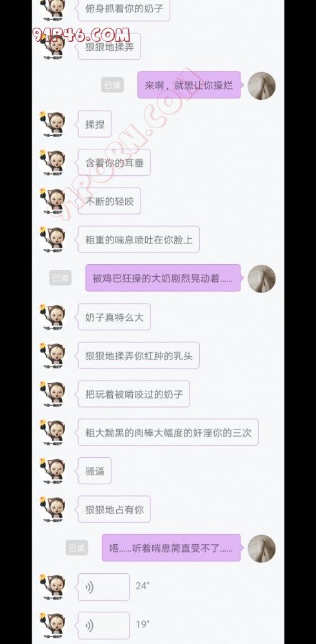The height and width of the screenshot is (644, 316).
Task: Select the "不断的轻咬" message bubble
Action: coord(110,201)
